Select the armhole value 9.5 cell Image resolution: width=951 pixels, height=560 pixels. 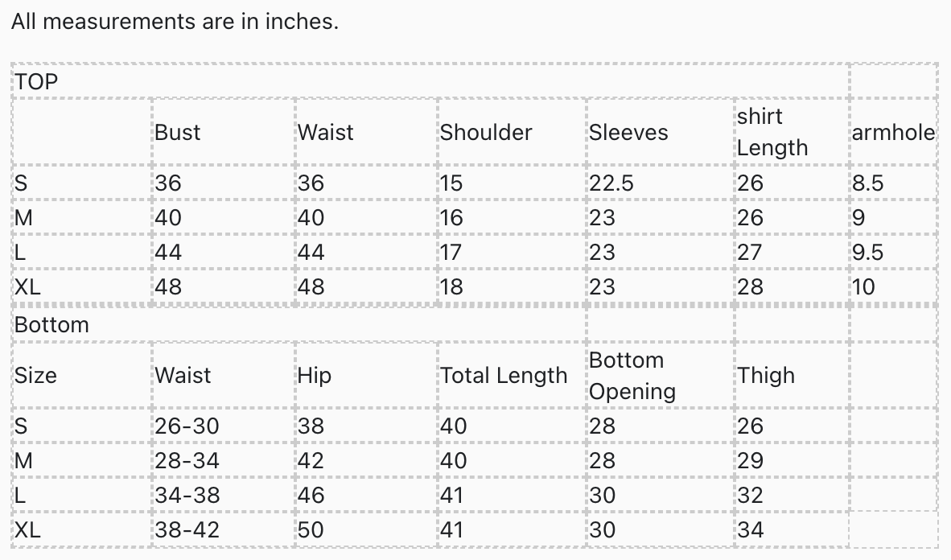tap(867, 253)
